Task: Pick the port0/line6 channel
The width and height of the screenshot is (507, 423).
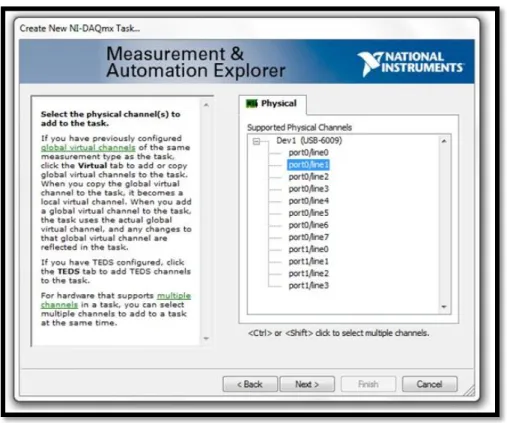Action: point(308,225)
